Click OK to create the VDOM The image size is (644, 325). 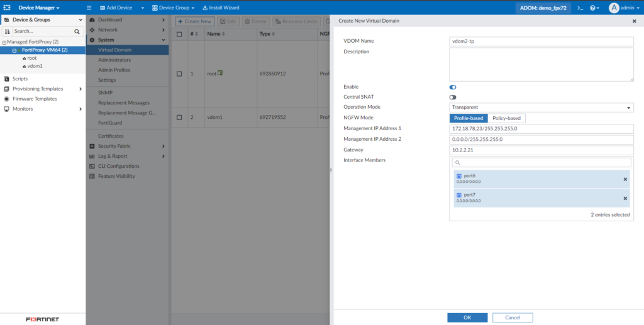click(467, 317)
